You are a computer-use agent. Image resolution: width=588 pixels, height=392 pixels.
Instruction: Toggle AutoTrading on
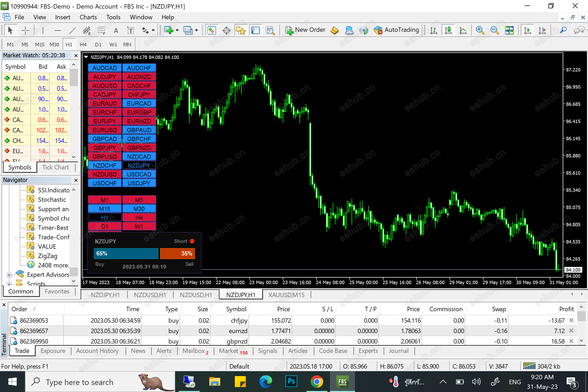pyautogui.click(x=396, y=30)
